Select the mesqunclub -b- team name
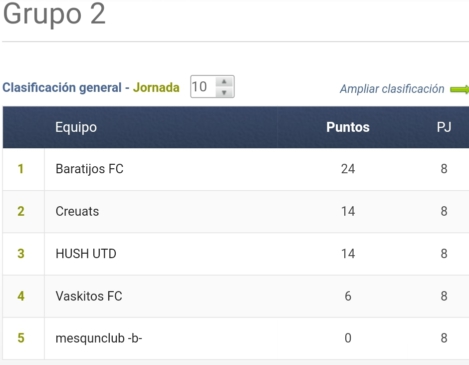The image size is (469, 365). (x=99, y=338)
